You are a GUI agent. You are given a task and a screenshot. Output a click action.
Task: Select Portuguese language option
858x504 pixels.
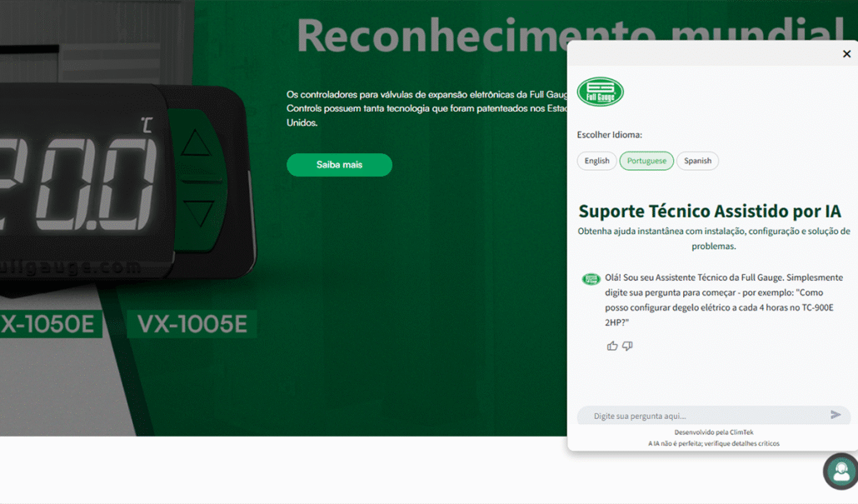(x=646, y=161)
